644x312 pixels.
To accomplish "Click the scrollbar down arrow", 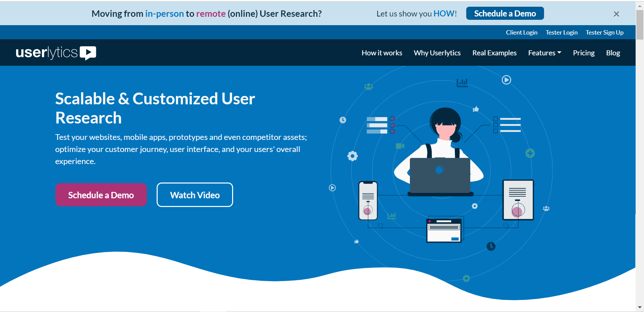I will coord(640,307).
